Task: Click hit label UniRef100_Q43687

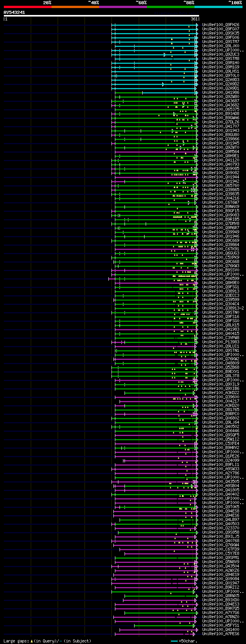Action: 221,101
